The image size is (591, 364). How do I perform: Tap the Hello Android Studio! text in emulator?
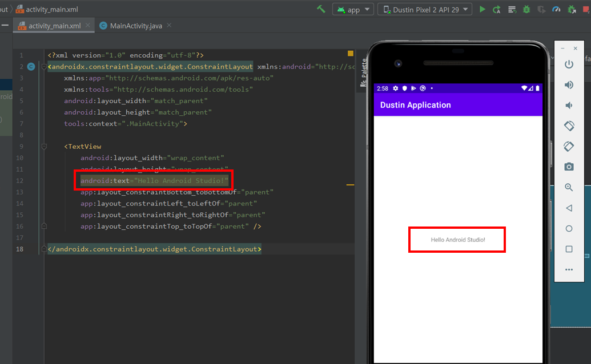pos(457,240)
